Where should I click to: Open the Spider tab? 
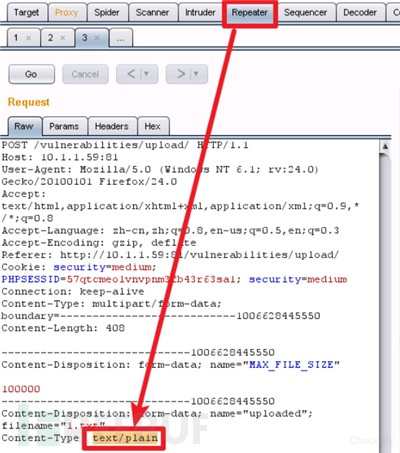[107, 13]
